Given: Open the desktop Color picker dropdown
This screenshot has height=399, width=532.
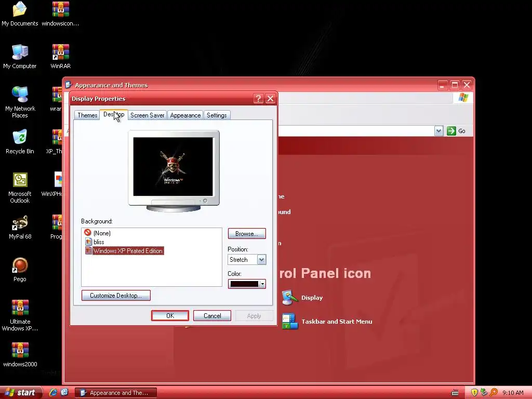Looking at the screenshot, I should click(x=247, y=284).
